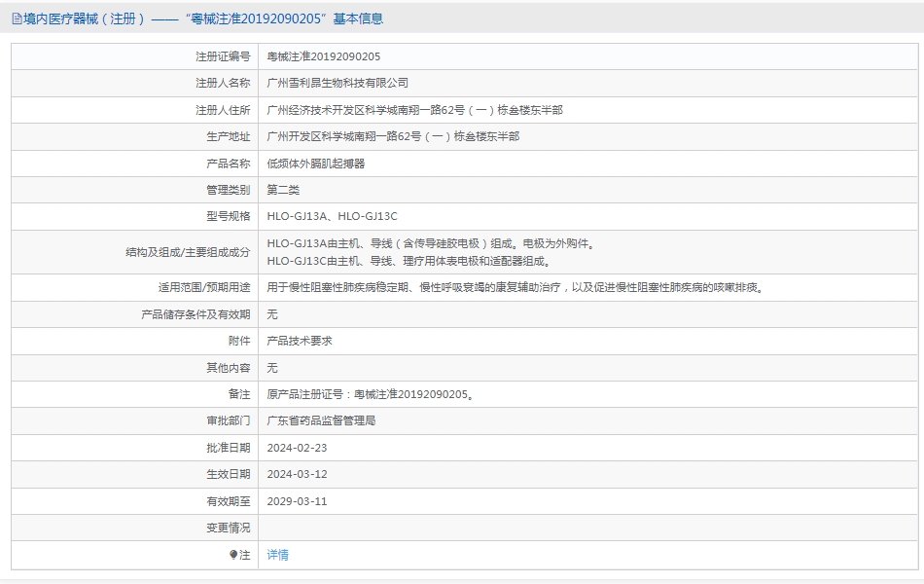Viewport: 924px width, 584px height.
Task: Select effective date 2024-03-12
Action: (x=297, y=474)
